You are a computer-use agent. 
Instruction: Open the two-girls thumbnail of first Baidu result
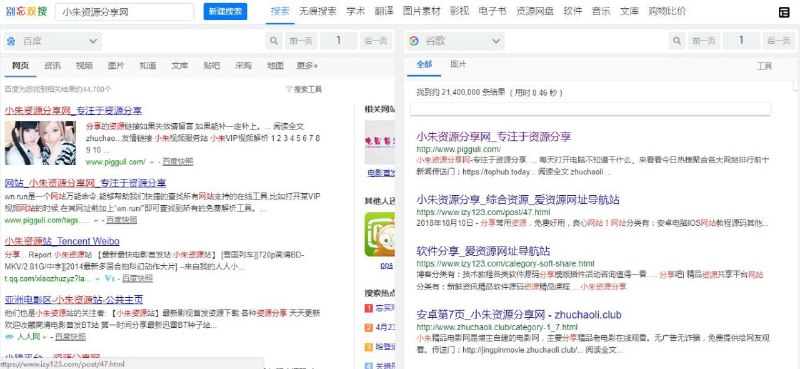point(40,143)
